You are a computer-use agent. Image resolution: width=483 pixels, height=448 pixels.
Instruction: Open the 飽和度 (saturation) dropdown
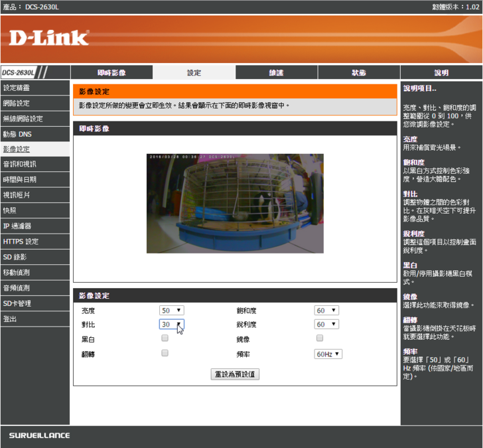click(326, 310)
